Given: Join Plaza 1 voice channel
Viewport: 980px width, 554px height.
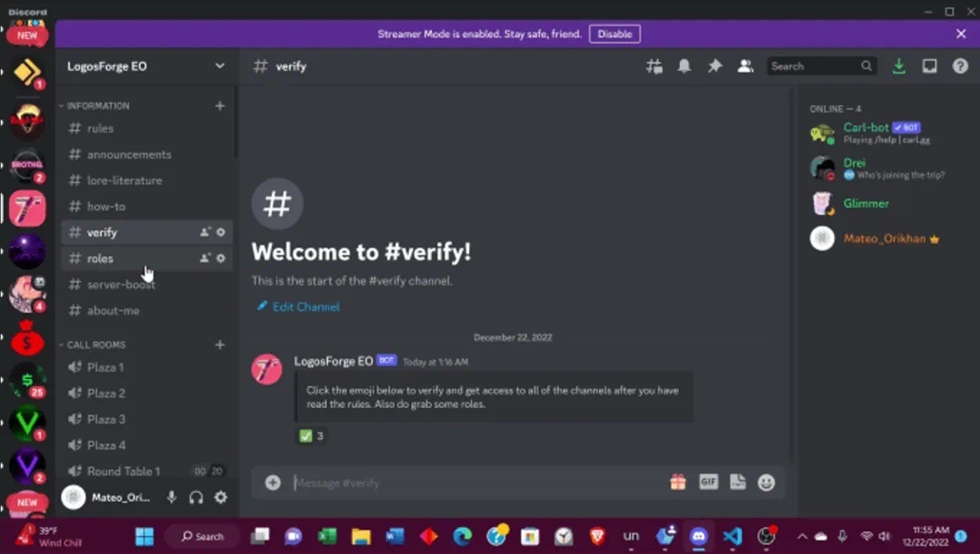Looking at the screenshot, I should pyautogui.click(x=147, y=367).
